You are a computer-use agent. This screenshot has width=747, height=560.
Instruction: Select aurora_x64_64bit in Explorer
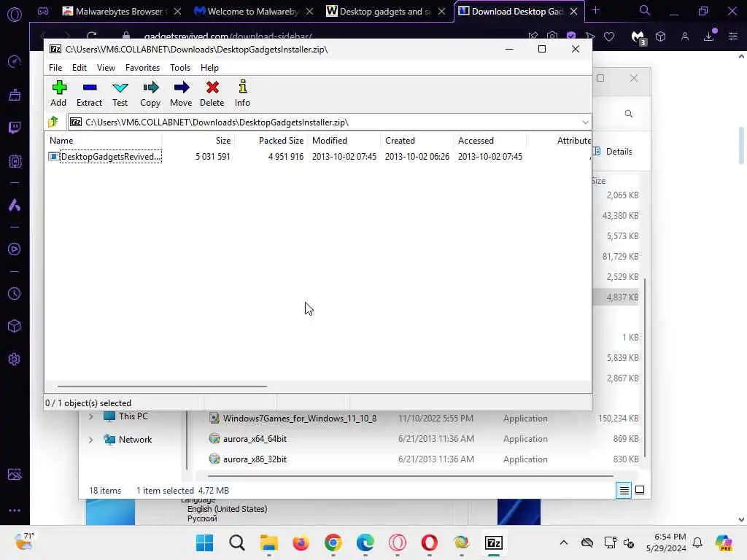[x=255, y=438]
